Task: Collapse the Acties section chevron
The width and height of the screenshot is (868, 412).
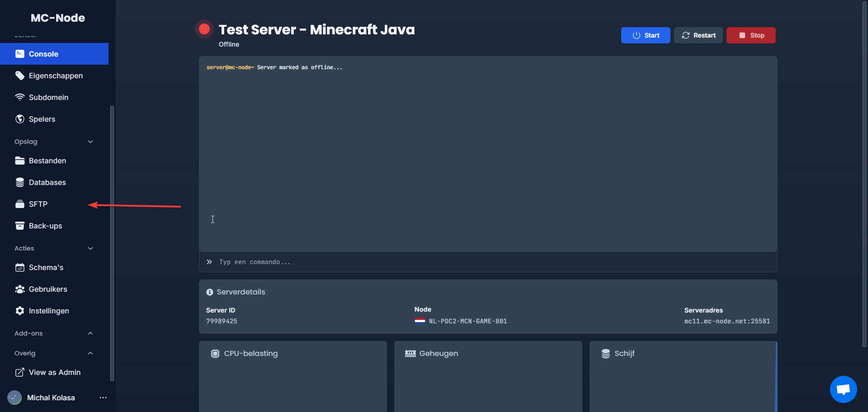Action: tap(90, 248)
